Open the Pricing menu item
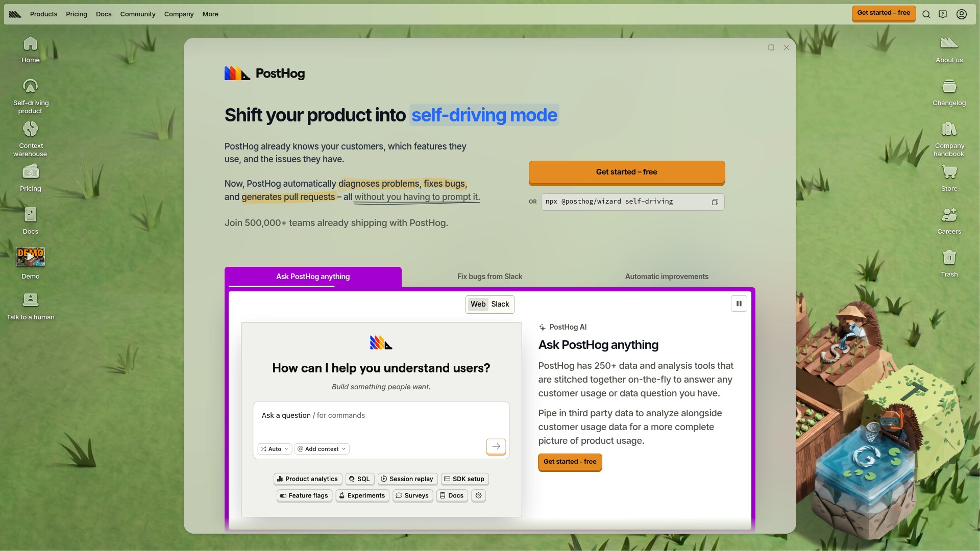Image resolution: width=980 pixels, height=551 pixels. point(77,14)
